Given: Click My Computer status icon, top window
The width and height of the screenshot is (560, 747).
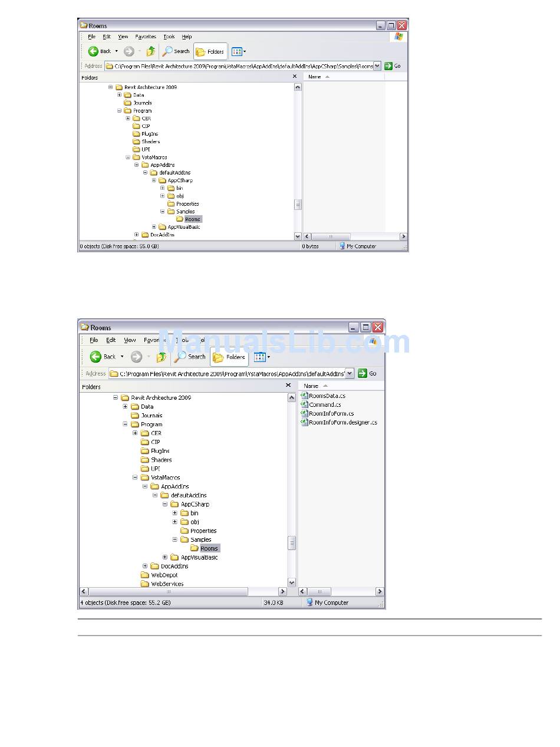Looking at the screenshot, I should click(x=342, y=246).
